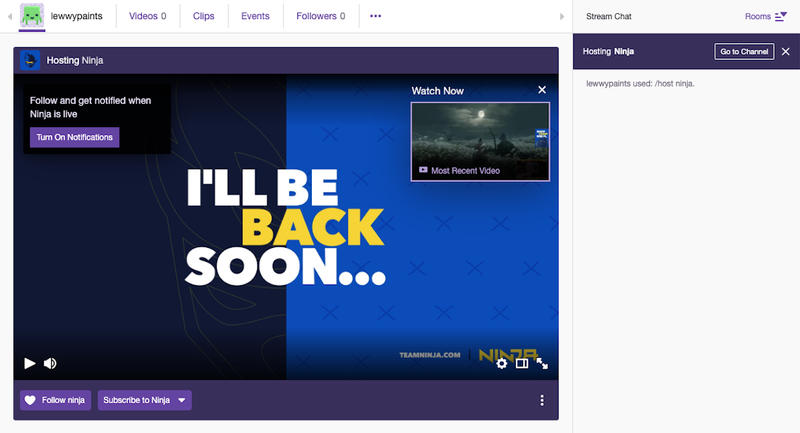Enter fullscreen mode

(542, 363)
